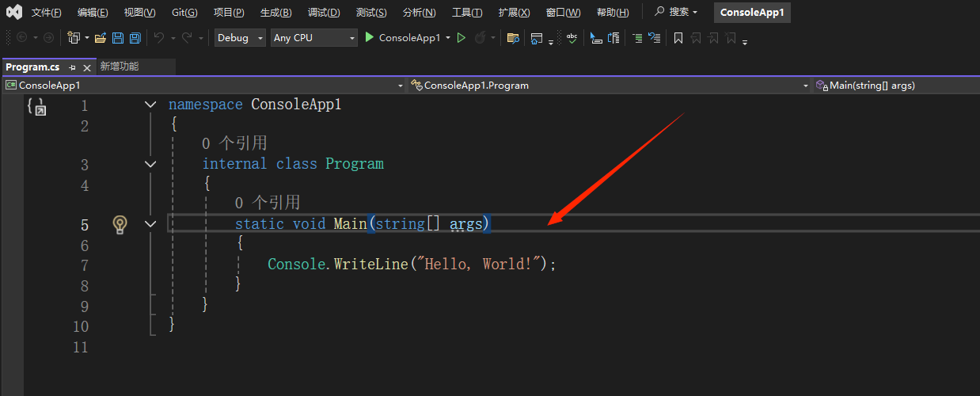
Task: Pin the Program.cs tab
Action: point(72,67)
